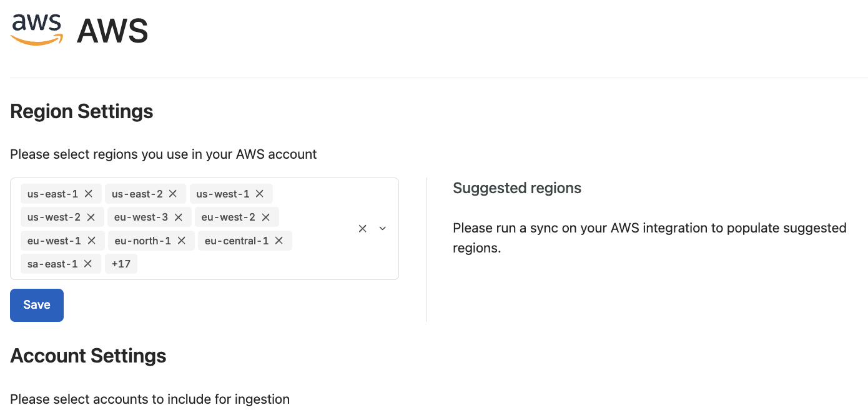Screen dimensions: 868x415
Task: Remove the us-west-1 region tag
Action: [260, 194]
